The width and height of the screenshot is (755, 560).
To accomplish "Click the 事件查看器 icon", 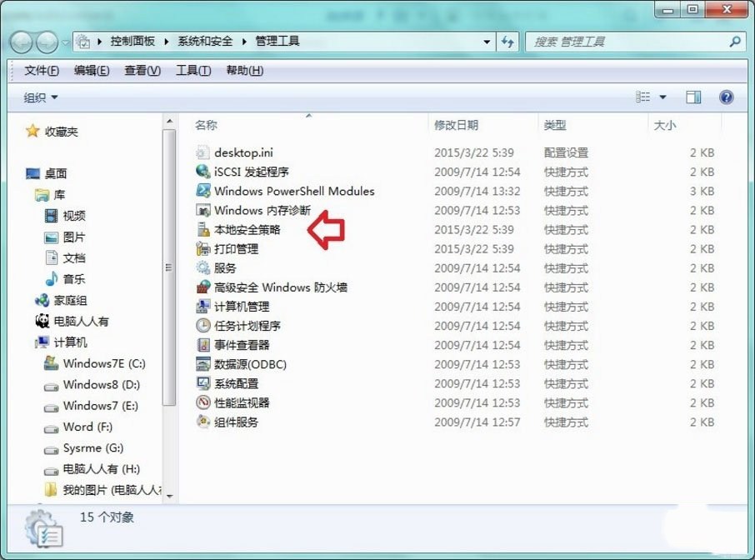I will 202,345.
